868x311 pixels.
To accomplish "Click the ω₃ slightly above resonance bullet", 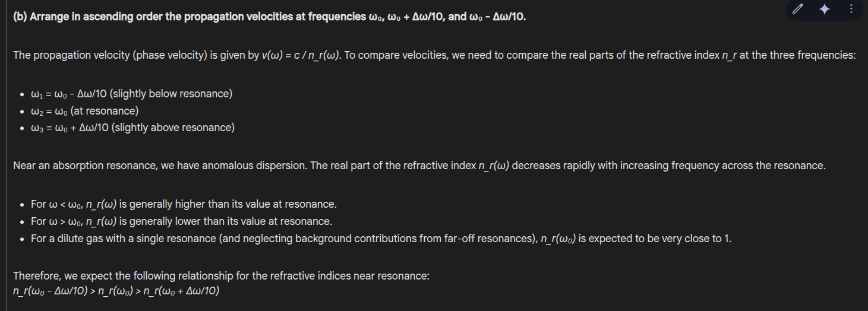I will pos(132,128).
